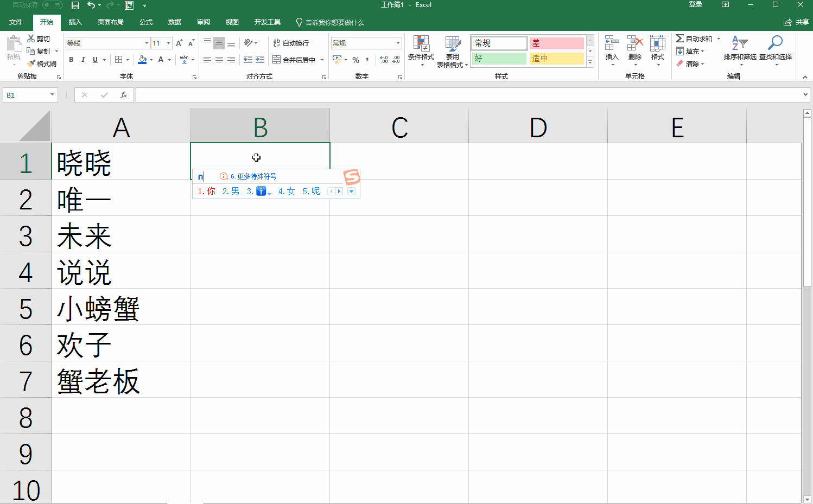Click the text orientation icon

248,43
